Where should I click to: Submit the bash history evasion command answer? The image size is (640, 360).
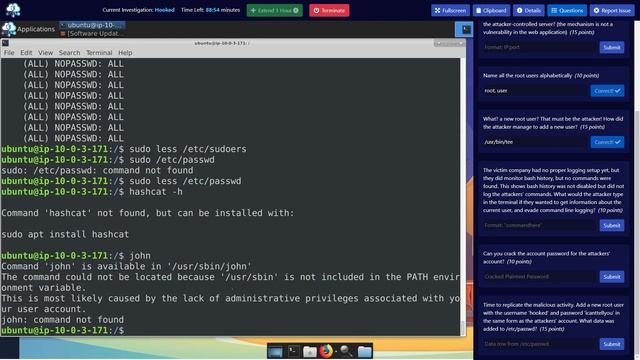(x=611, y=225)
